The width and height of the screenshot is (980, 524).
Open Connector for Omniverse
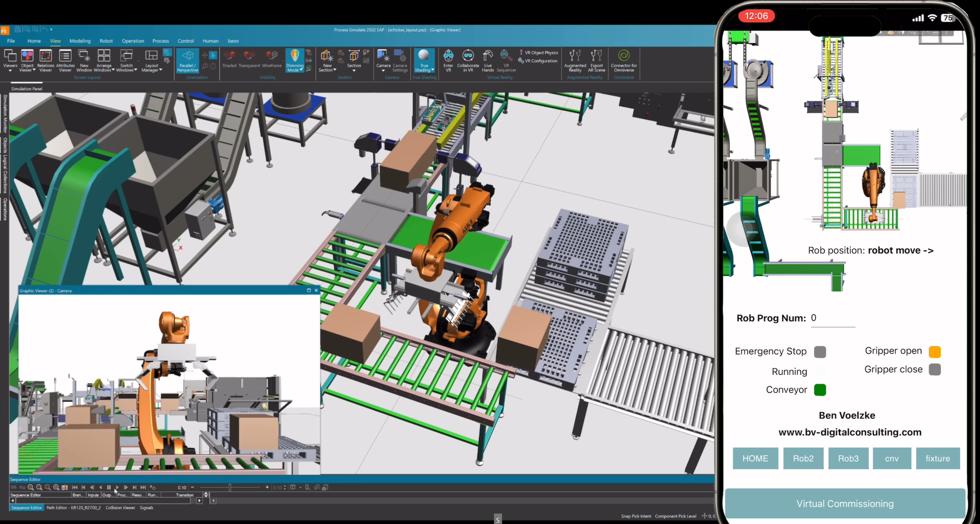624,61
